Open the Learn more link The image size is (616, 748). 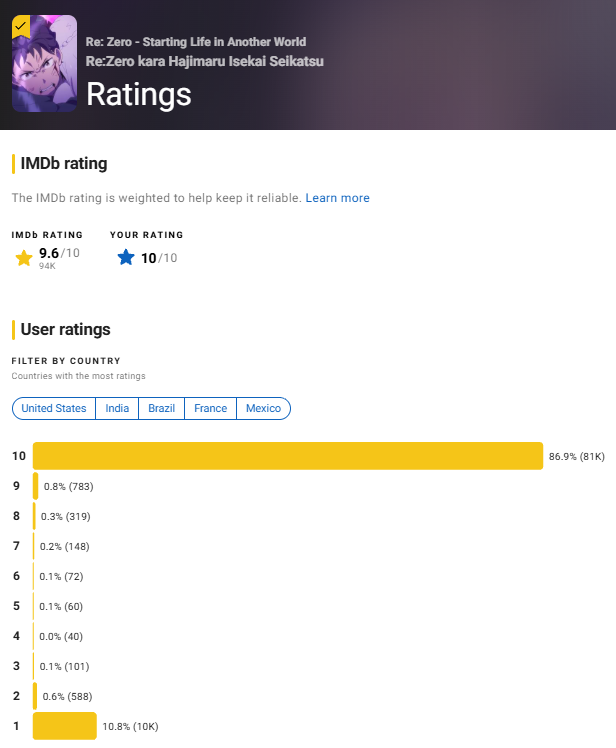337,198
